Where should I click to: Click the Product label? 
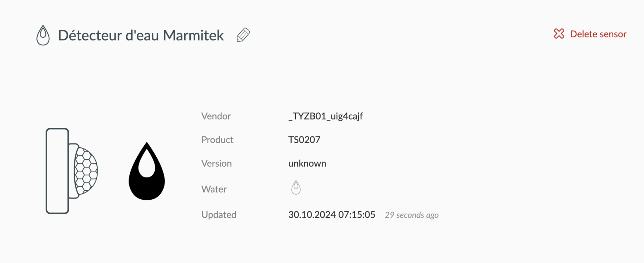tap(217, 140)
